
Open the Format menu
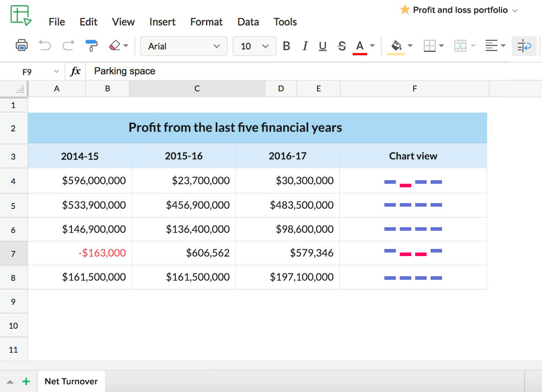coord(206,22)
